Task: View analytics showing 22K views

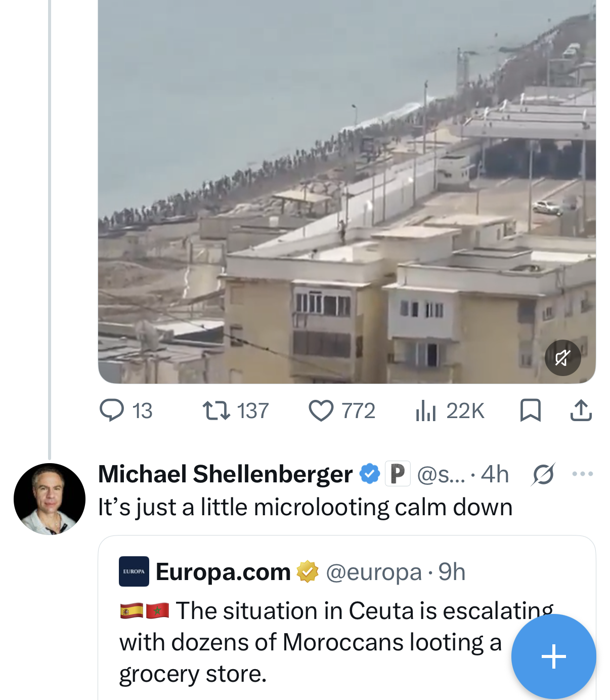Action: (x=450, y=410)
